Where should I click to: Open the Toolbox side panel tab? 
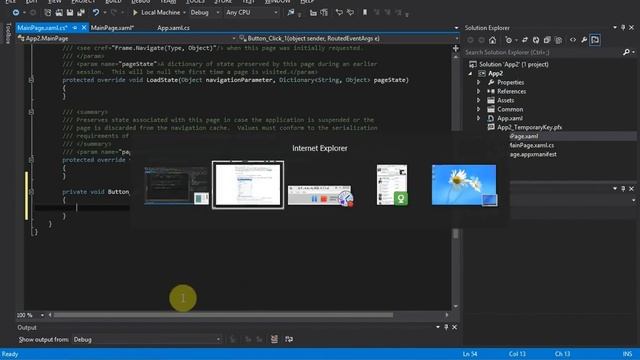(8, 33)
